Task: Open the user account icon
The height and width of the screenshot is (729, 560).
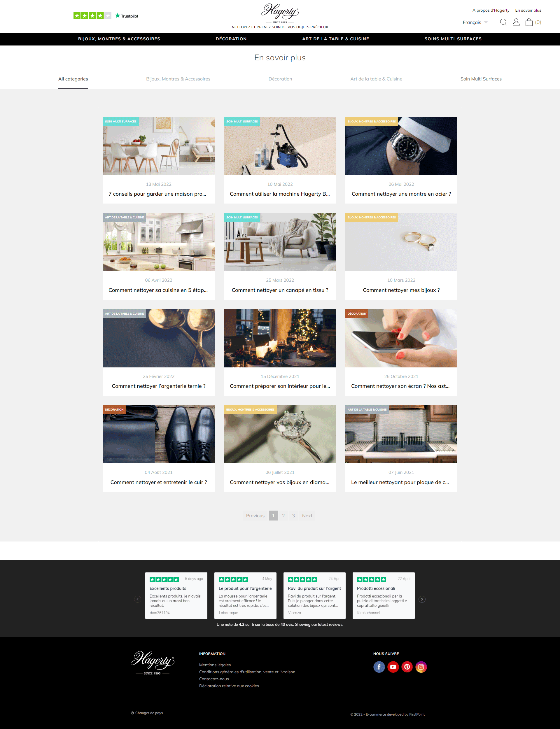Action: (x=516, y=22)
